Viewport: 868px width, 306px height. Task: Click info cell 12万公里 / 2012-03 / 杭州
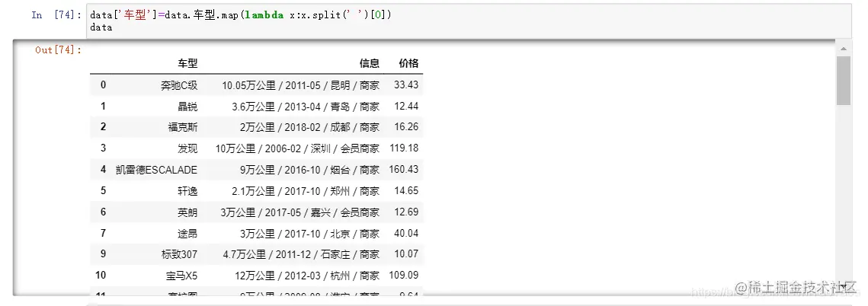(x=307, y=275)
